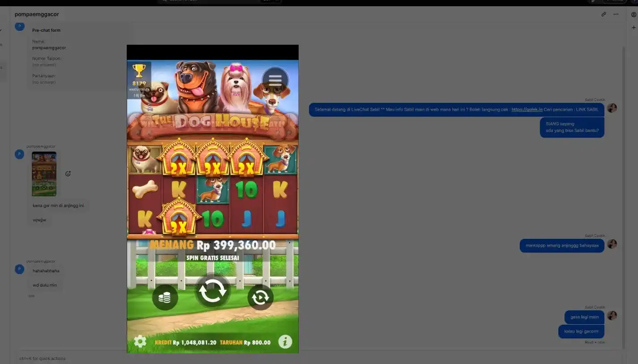Click the bet value "Rp 800.00"
The width and height of the screenshot is (638, 364).
click(x=257, y=343)
